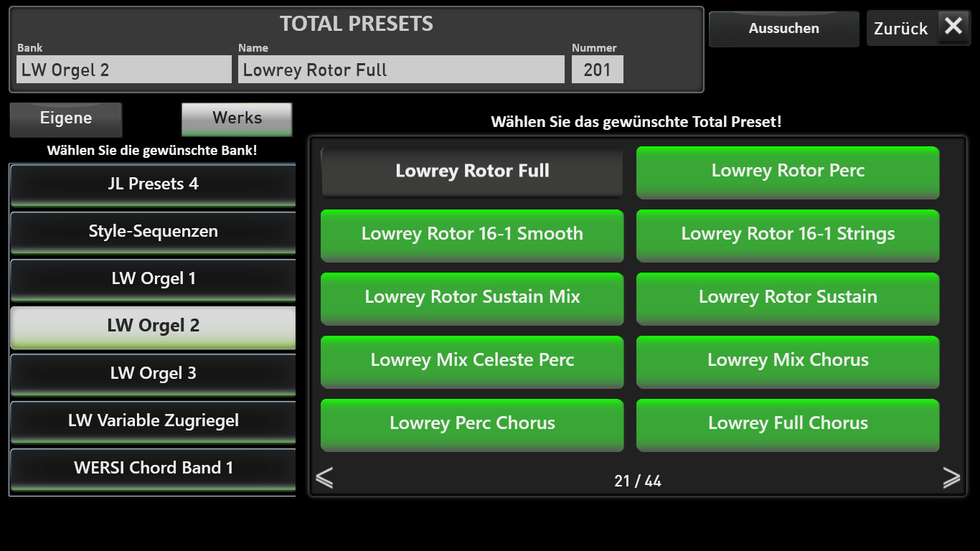This screenshot has height=551, width=980.
Task: Activate the Lowrey Mix Chorus preset
Action: (788, 362)
